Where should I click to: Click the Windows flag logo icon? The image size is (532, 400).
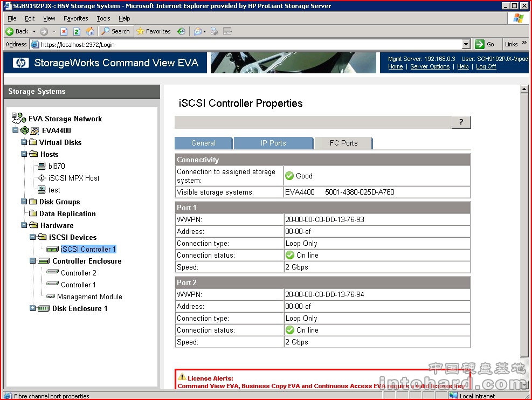point(519,18)
